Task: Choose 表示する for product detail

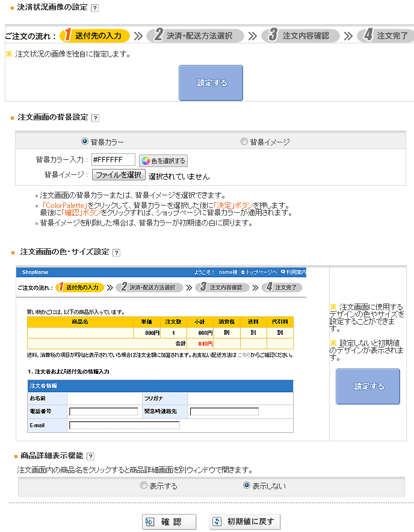Action: 144,486
